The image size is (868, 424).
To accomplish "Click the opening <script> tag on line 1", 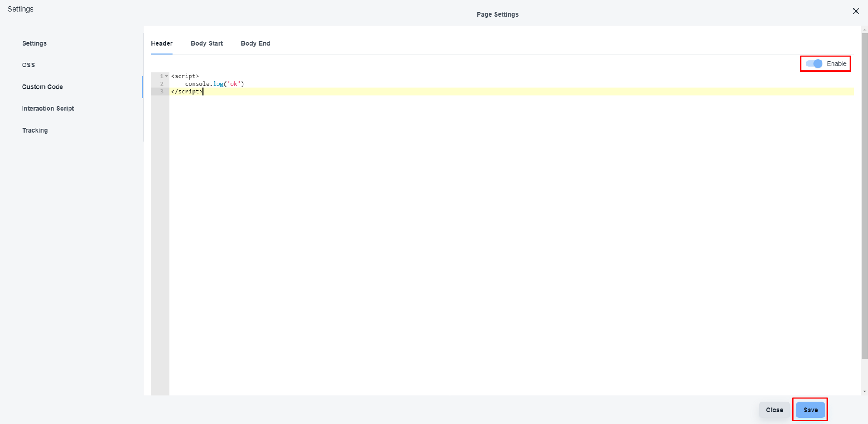I will click(x=185, y=76).
